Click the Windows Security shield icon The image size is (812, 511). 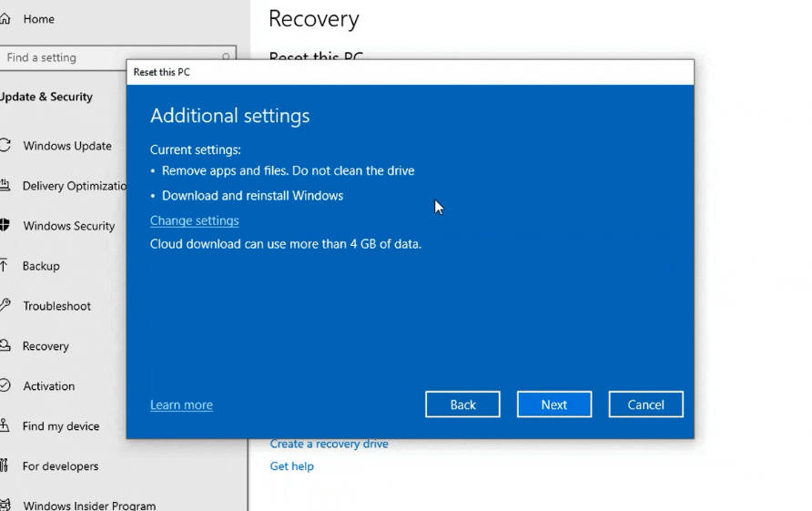(5, 226)
